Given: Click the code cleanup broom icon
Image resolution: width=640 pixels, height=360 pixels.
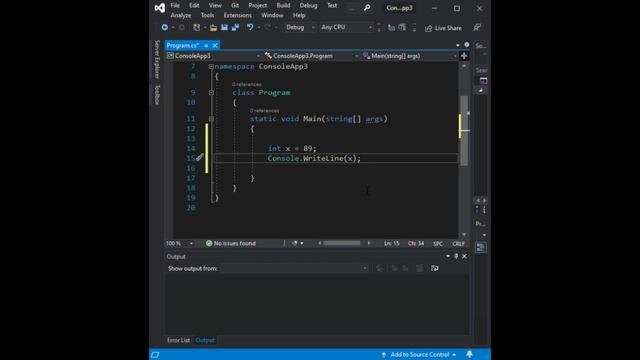Looking at the screenshot, I should [x=295, y=243].
